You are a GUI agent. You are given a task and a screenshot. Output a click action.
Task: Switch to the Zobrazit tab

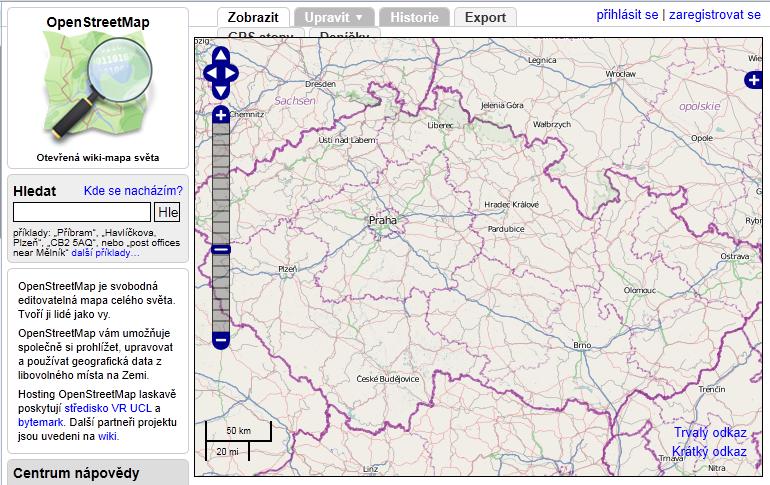pyautogui.click(x=253, y=18)
